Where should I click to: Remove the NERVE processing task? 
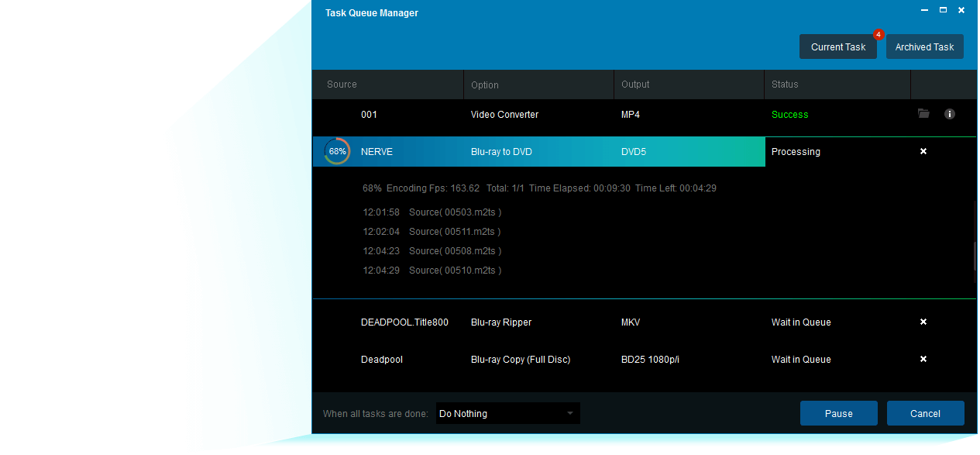(923, 151)
